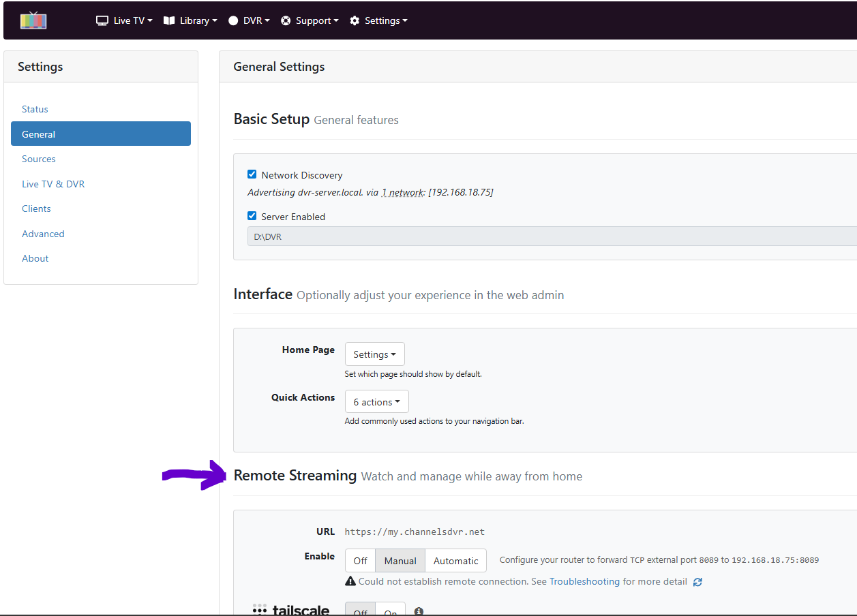Uncheck the Network Discovery checkbox

(252, 174)
